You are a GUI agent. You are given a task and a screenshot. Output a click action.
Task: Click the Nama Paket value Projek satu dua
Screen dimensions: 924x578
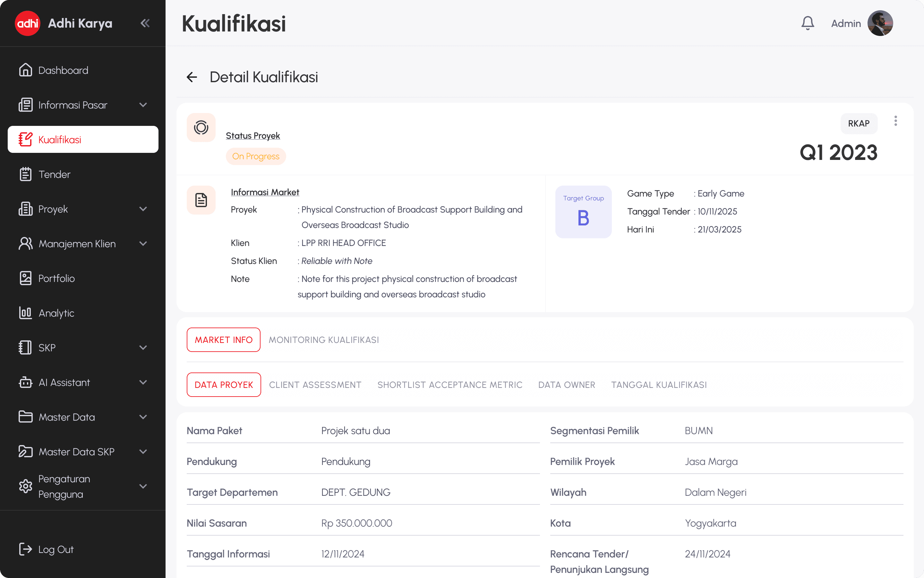[355, 430]
